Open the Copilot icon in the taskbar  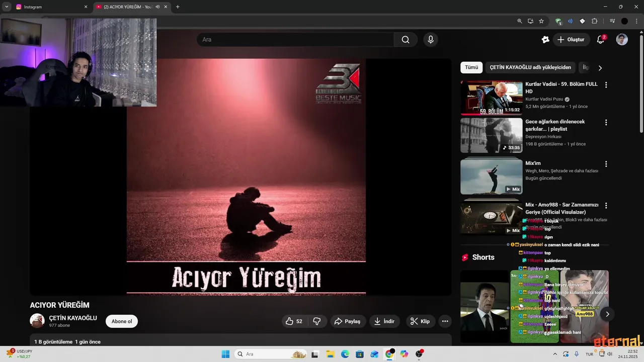coord(404,354)
